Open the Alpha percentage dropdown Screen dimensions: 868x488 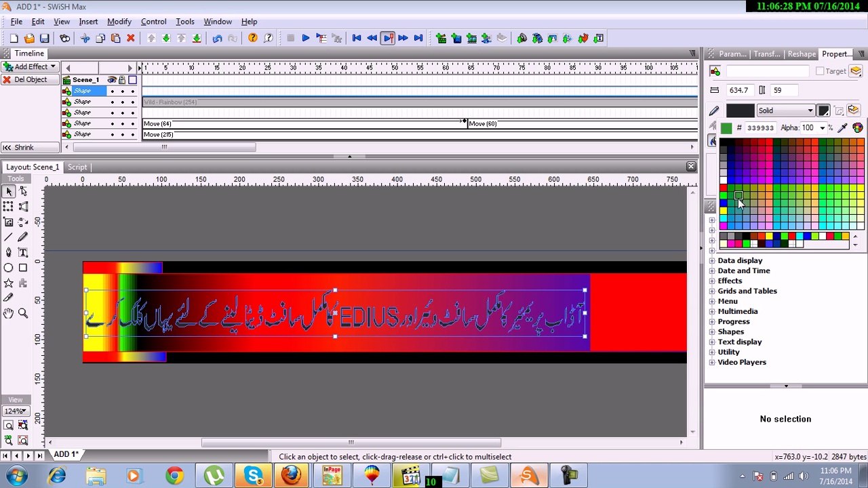click(823, 128)
